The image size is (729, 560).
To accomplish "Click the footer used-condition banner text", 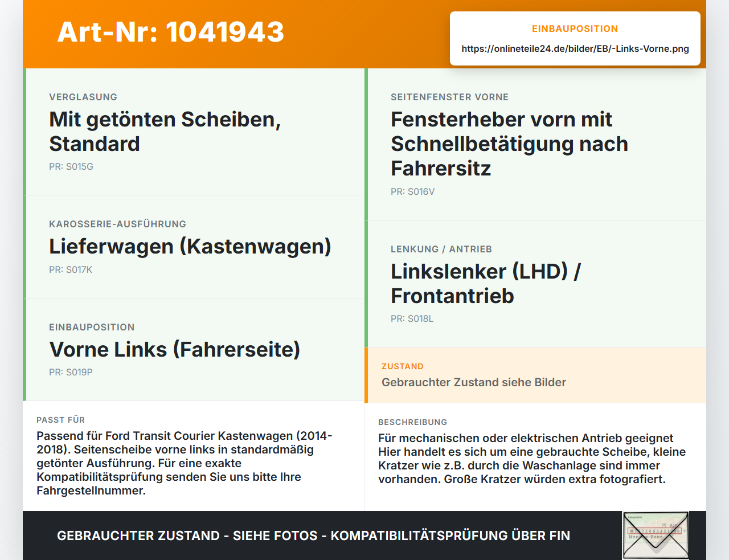I will pyautogui.click(x=313, y=536).
